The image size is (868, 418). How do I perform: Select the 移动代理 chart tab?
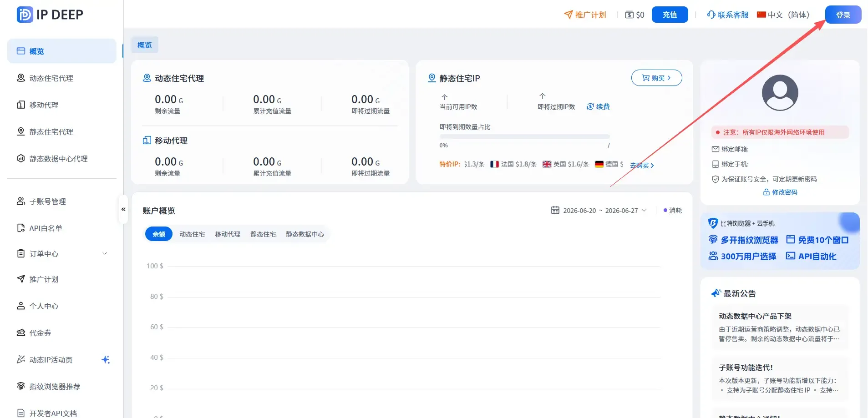click(x=228, y=234)
